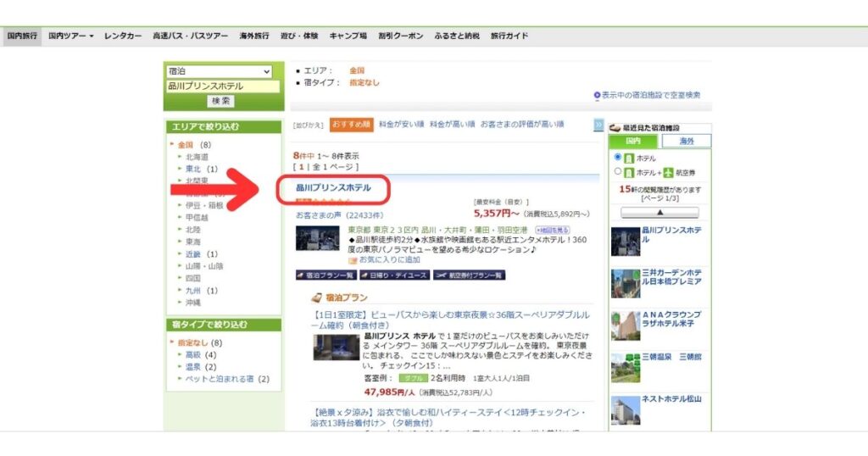Viewport: 868px width, 456px height.
Task: Filter by area 伊豆・箱根
Action: click(204, 205)
